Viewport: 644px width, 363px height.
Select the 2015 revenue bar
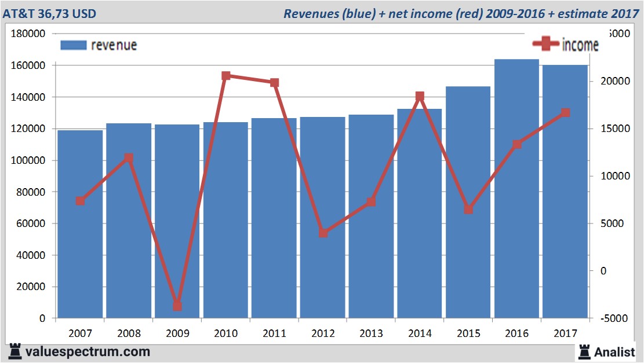468,202
